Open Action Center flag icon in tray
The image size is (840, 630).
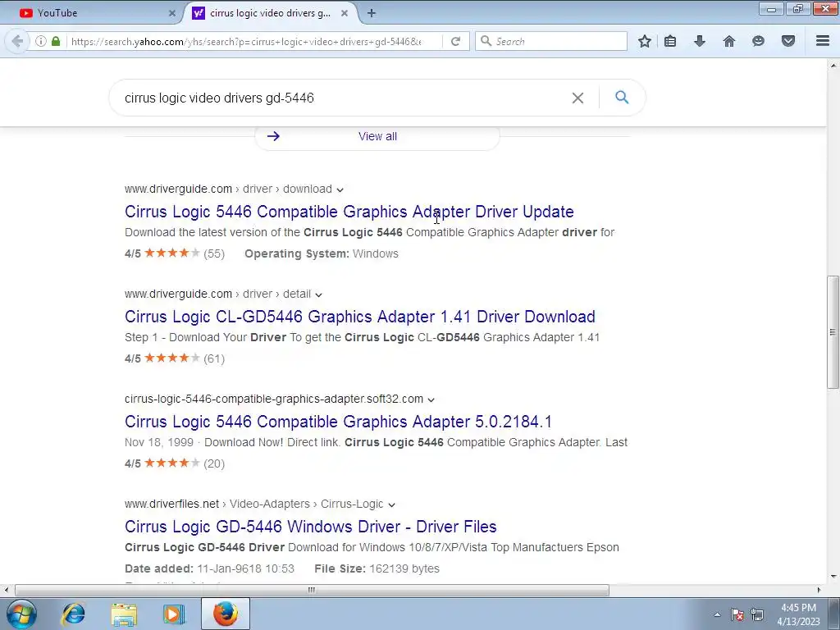coord(737,614)
